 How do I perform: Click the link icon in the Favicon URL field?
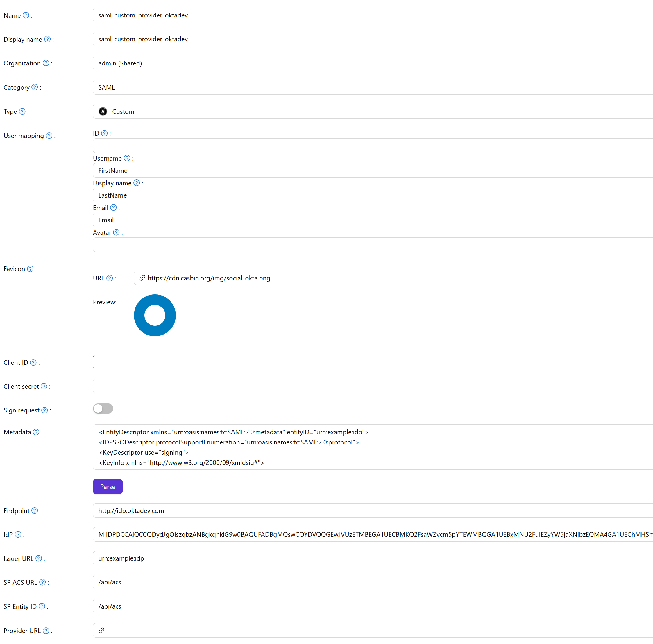click(x=142, y=278)
